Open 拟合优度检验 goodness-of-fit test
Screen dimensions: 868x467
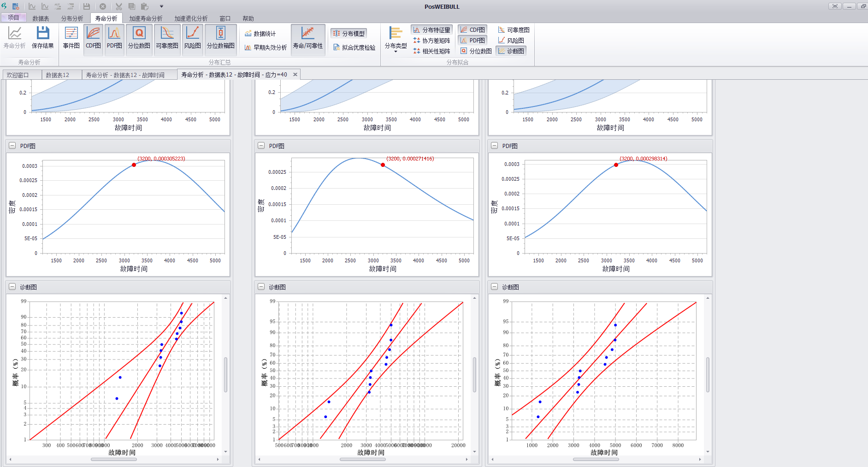point(354,47)
